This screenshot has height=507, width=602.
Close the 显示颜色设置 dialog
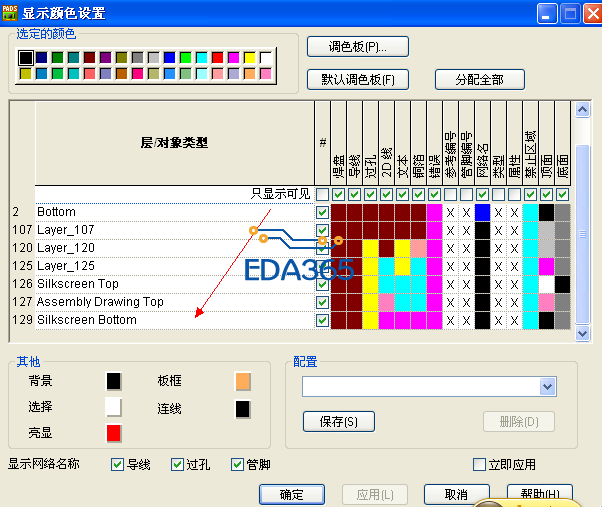(x=592, y=14)
